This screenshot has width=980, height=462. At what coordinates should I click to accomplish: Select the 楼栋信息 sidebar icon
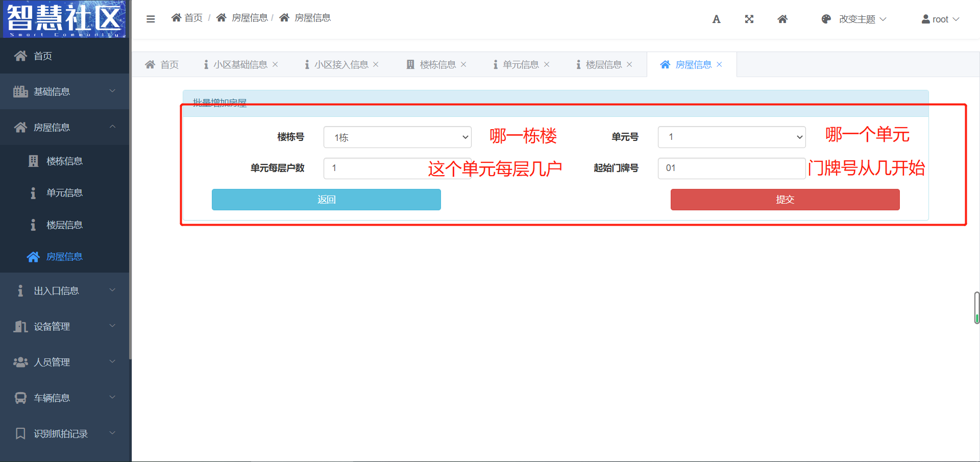[x=33, y=160]
